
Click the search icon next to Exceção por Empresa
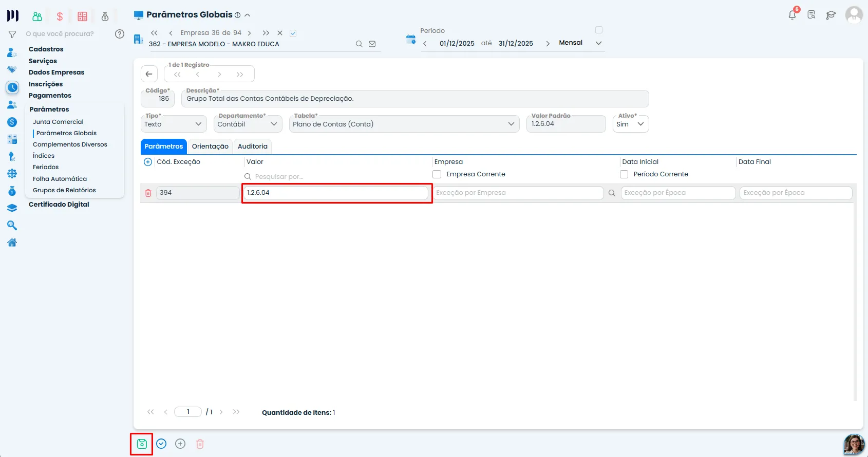point(612,193)
